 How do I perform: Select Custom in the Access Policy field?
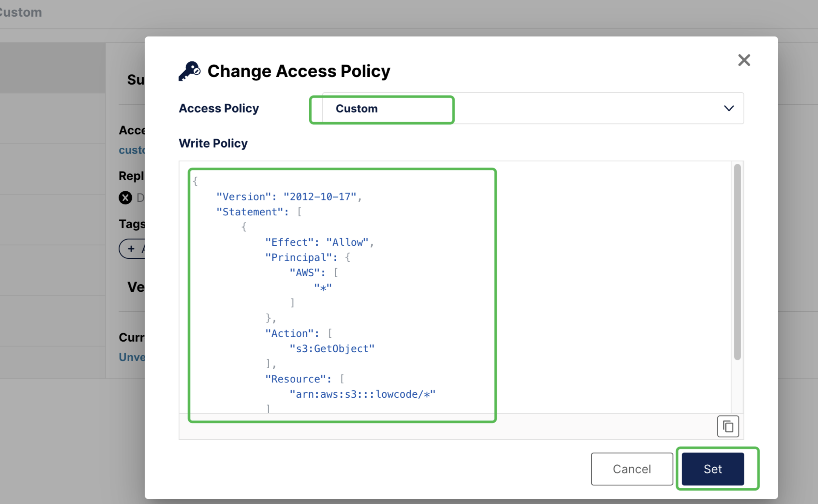click(x=357, y=108)
